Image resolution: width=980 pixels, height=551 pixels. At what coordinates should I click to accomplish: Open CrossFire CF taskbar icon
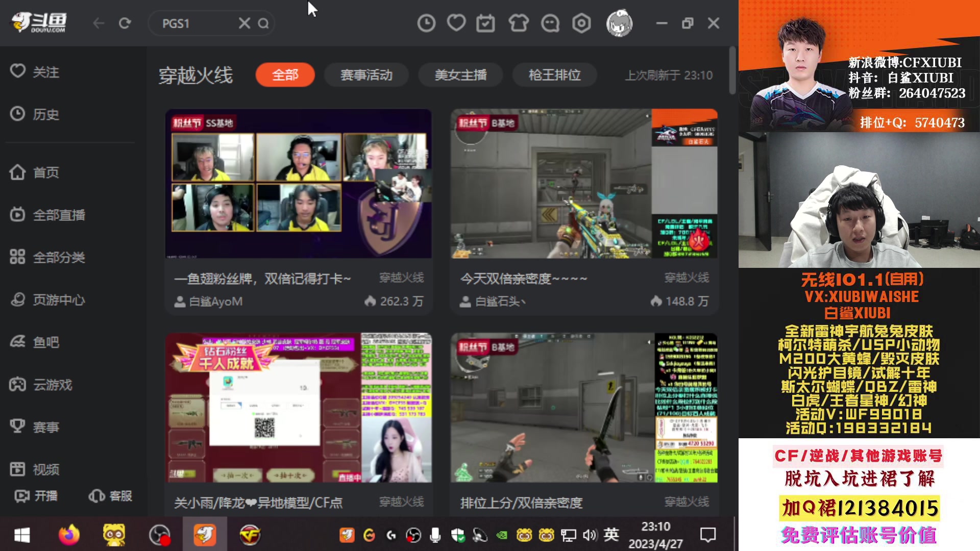[x=250, y=535]
